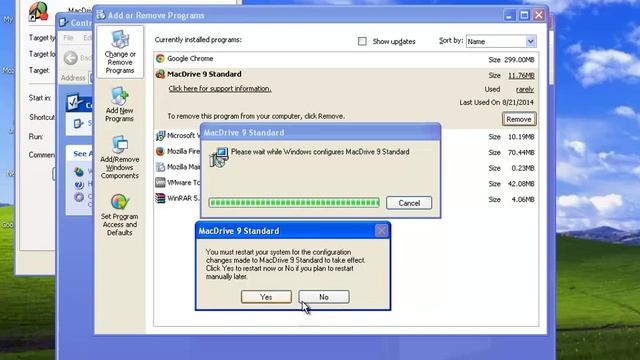Click the Mozilla Maintenance program icon

coord(160,167)
